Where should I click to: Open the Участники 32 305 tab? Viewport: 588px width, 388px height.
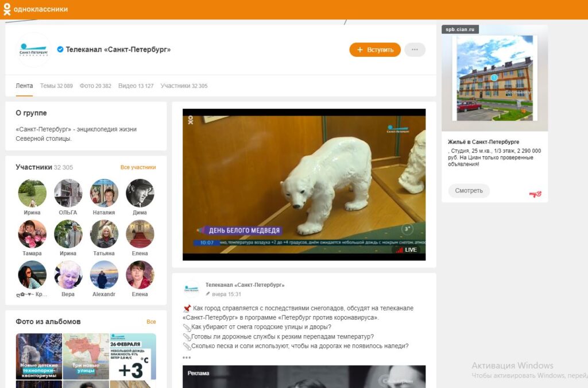(x=184, y=86)
